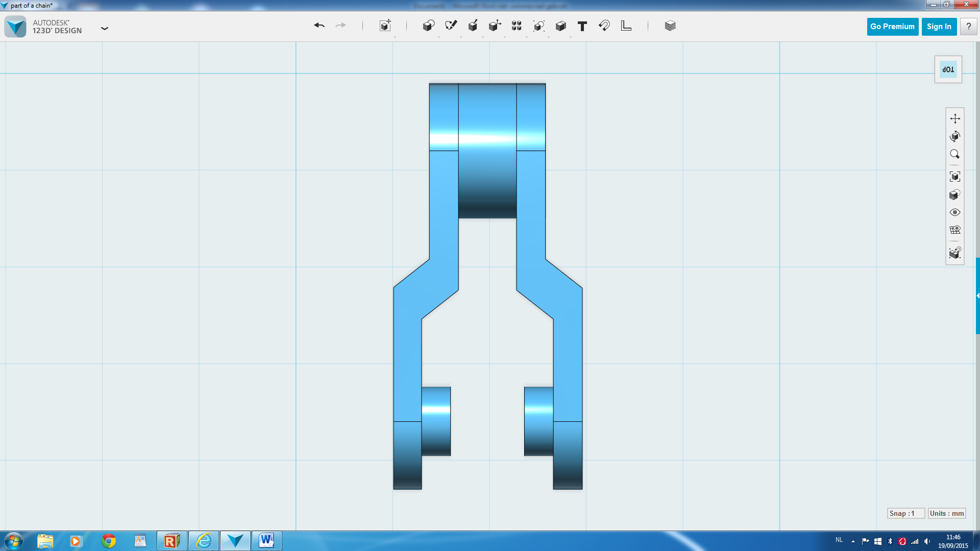
Task: Toggle object visibility with the eye icon
Action: [955, 212]
